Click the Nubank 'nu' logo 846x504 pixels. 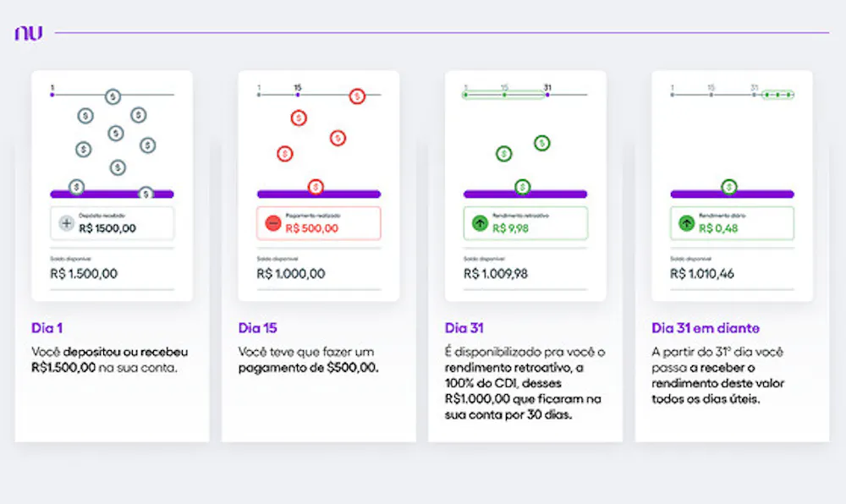[28, 33]
